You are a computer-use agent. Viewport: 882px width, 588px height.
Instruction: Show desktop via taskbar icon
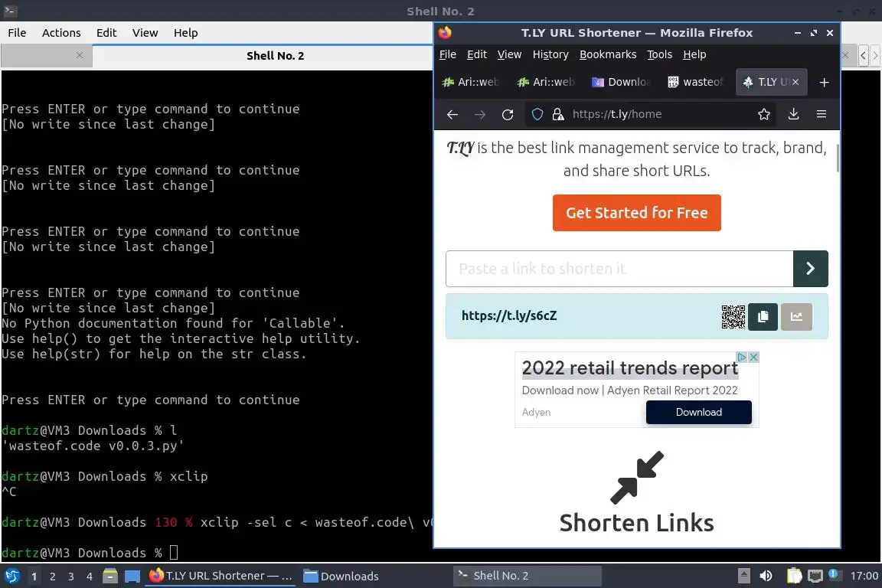pos(132,577)
